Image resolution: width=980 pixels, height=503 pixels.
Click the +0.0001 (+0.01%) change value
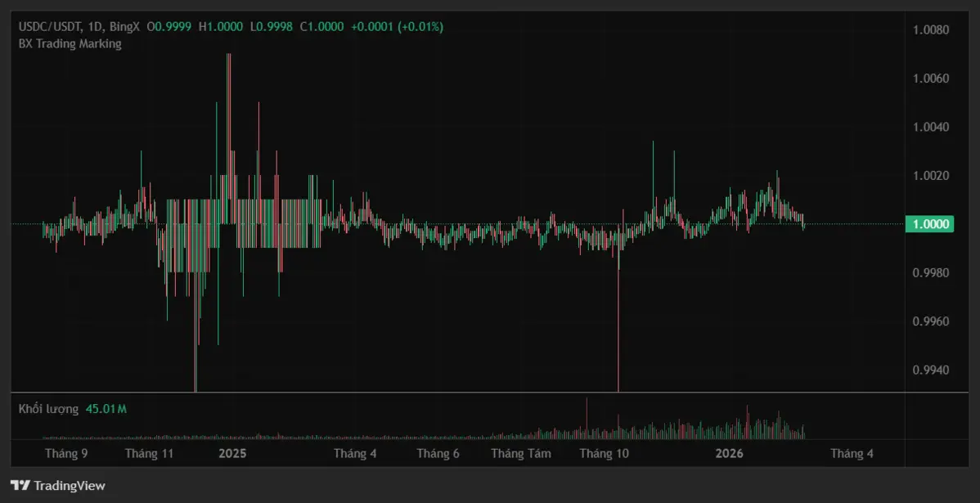(x=397, y=27)
